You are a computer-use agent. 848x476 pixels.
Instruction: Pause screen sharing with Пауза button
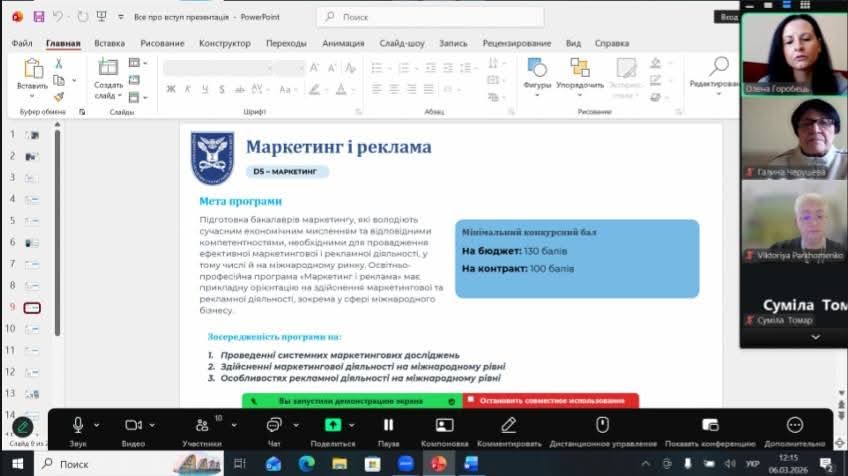click(388, 425)
